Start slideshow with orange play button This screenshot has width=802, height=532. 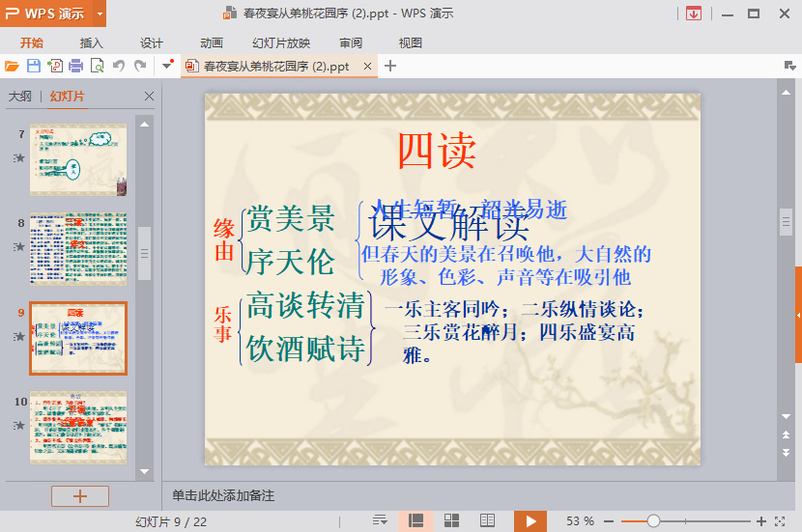[530, 520]
